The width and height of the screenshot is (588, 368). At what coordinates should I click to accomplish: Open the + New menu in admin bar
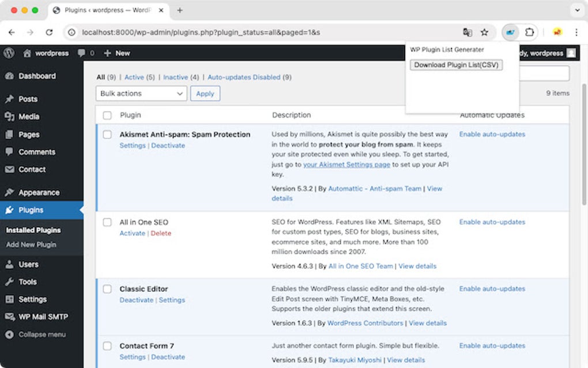coord(118,53)
